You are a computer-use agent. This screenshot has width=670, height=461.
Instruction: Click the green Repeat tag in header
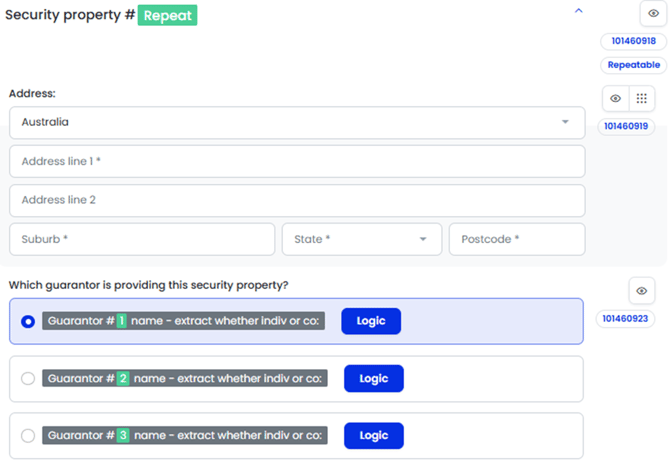167,16
